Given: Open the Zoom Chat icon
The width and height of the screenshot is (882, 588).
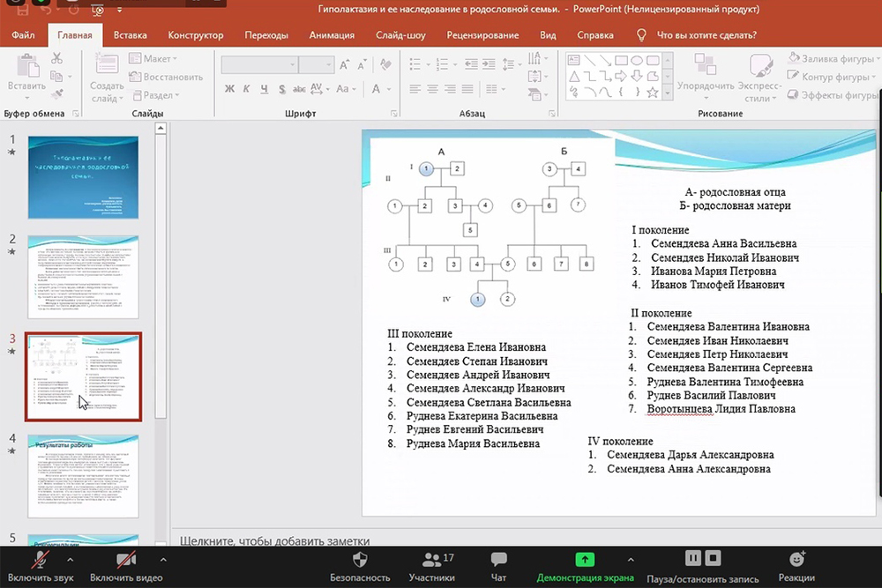Looking at the screenshot, I should (498, 560).
